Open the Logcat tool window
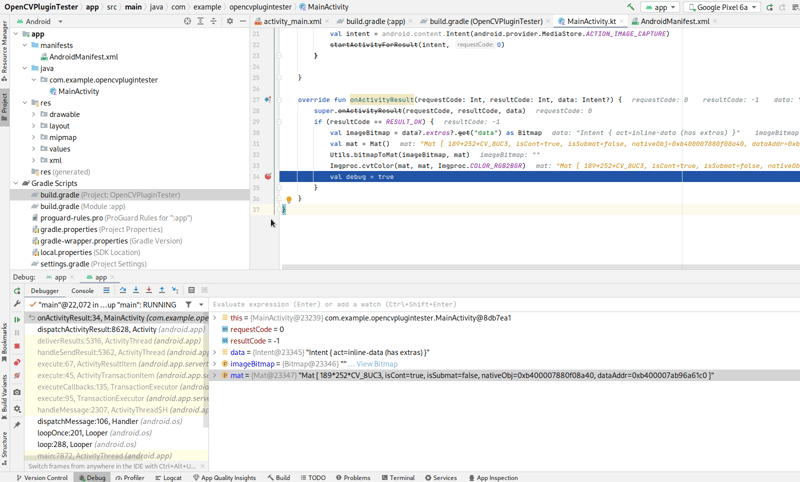Viewport: 800px width, 482px height. [168, 478]
